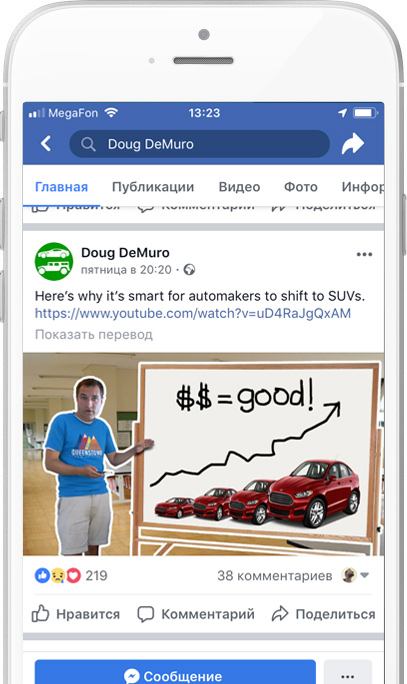Tap the Messenger icon on the Сообщение button

click(x=132, y=676)
